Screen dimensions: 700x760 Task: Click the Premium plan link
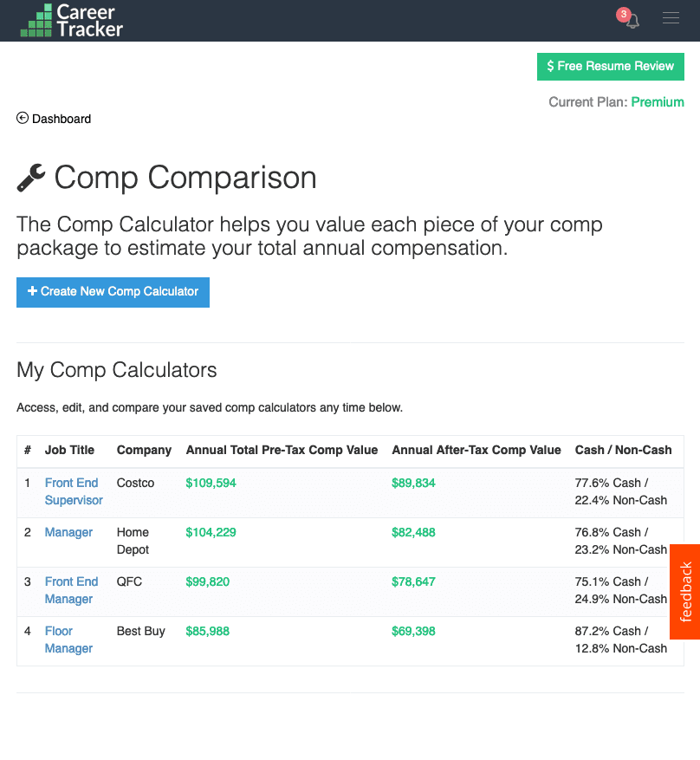[x=658, y=101]
